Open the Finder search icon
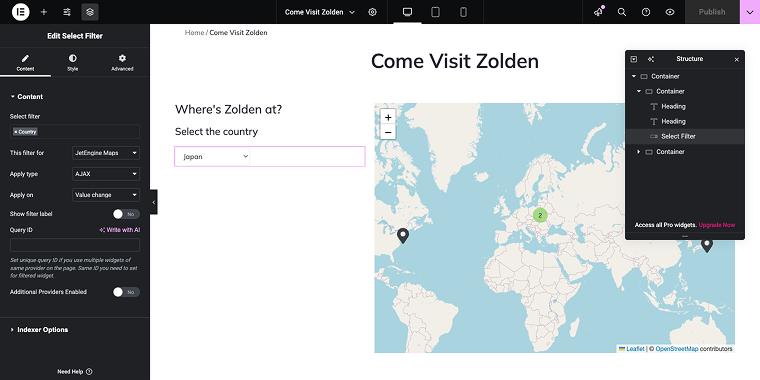 point(622,12)
